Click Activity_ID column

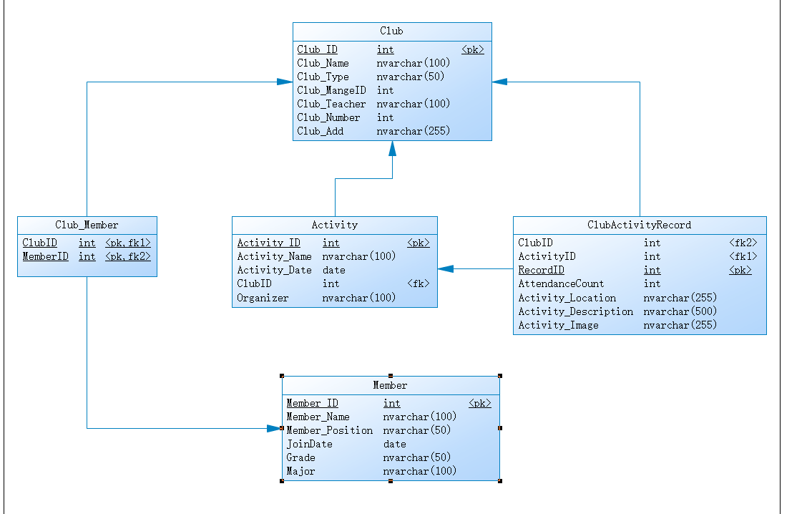(x=269, y=243)
